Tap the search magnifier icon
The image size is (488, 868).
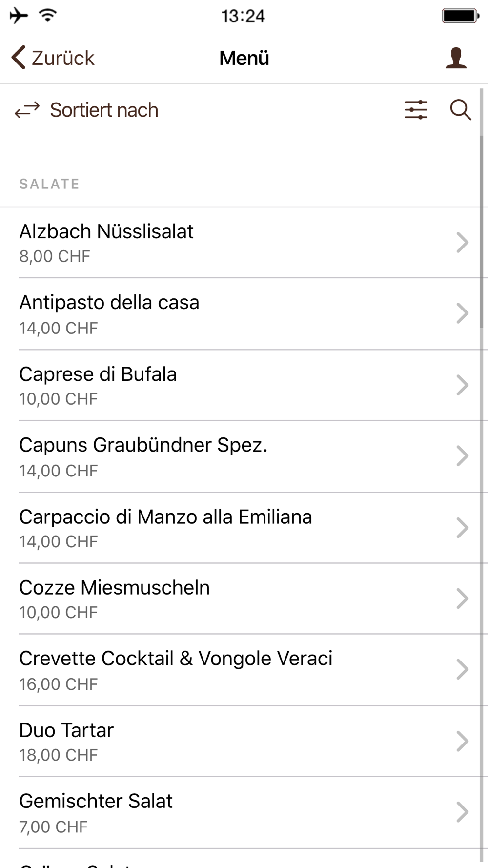pyautogui.click(x=460, y=110)
